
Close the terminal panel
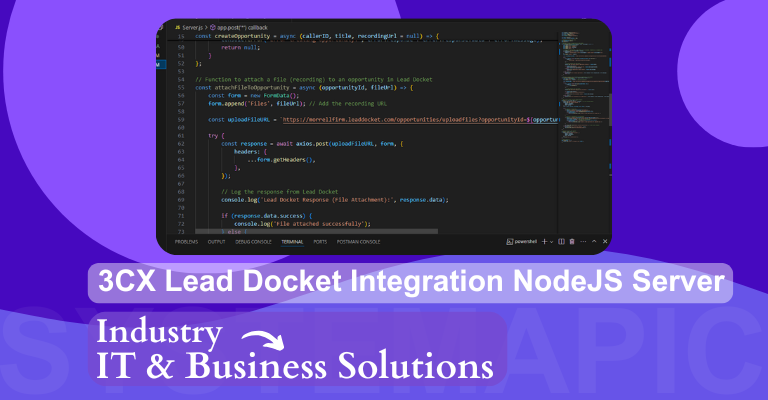[x=605, y=241]
